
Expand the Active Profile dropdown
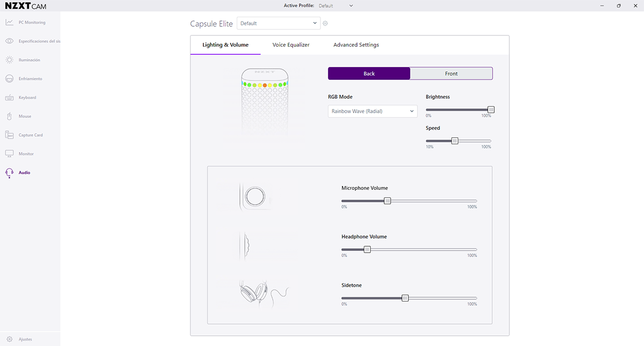[x=336, y=6]
